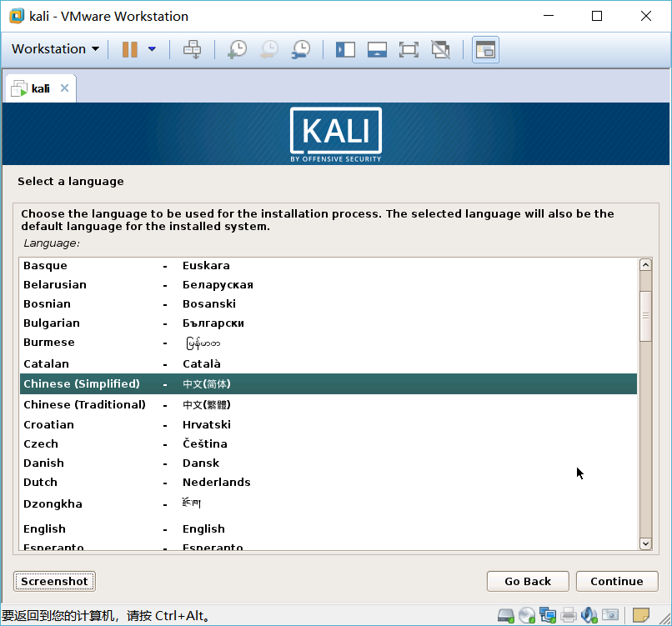Switch to the kali VM tab
Image resolution: width=672 pixels, height=626 pixels.
[x=40, y=88]
